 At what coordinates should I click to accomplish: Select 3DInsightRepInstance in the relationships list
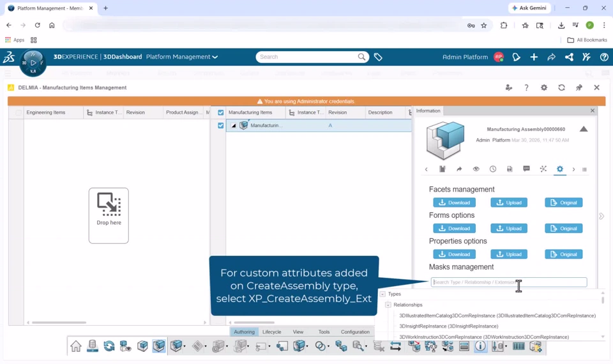pyautogui.click(x=448, y=326)
